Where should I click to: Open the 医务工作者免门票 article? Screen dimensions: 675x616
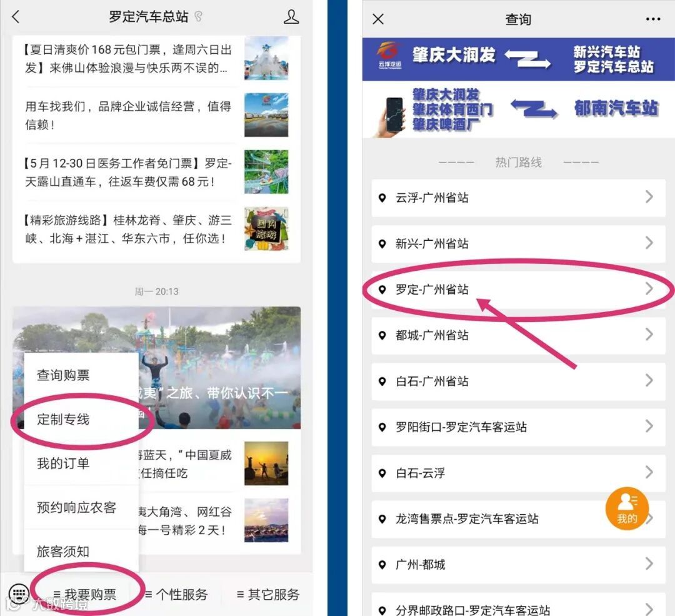click(156, 172)
